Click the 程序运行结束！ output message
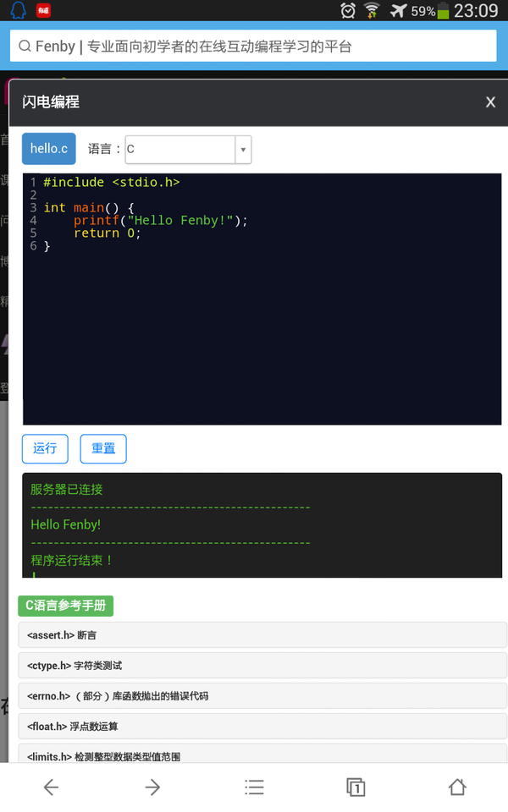Screen dimensions: 508x812 [x=71, y=560]
